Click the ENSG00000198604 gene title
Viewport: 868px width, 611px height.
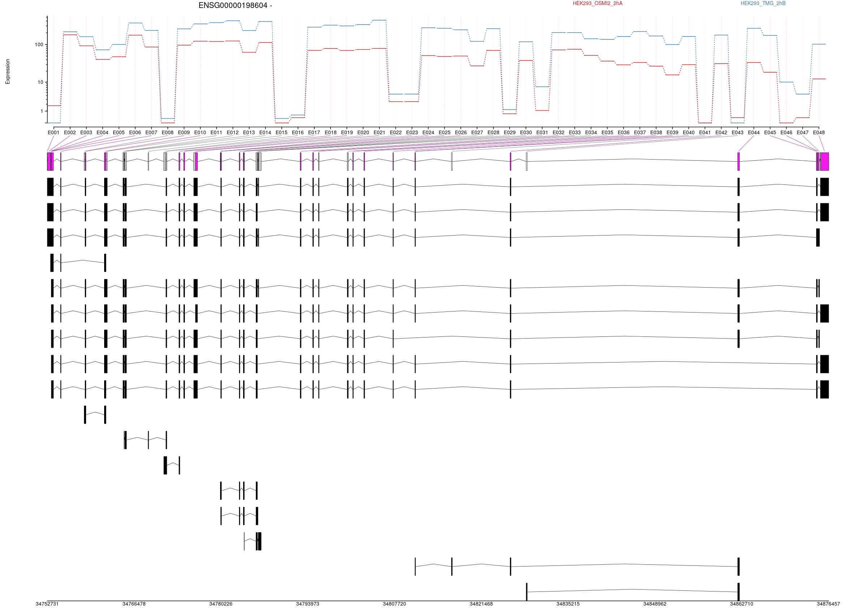click(235, 5)
